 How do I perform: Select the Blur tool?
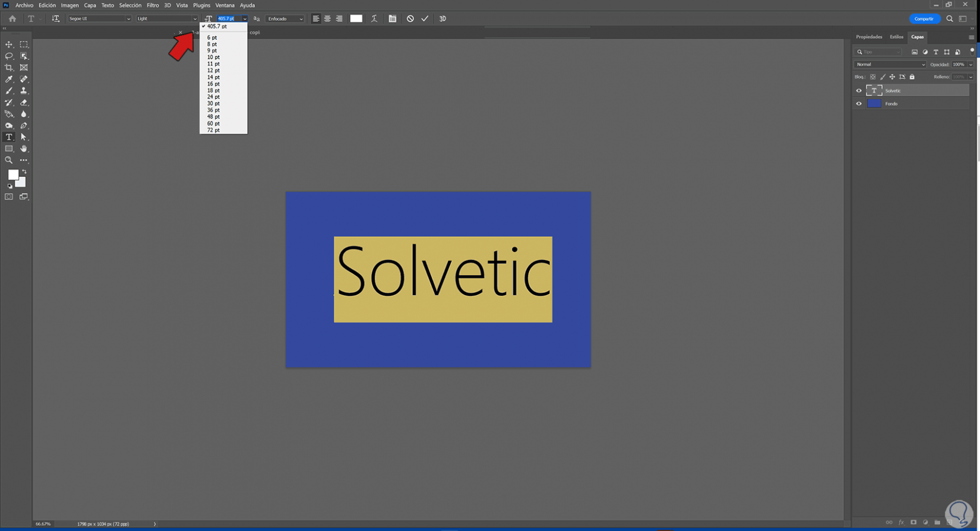24,114
